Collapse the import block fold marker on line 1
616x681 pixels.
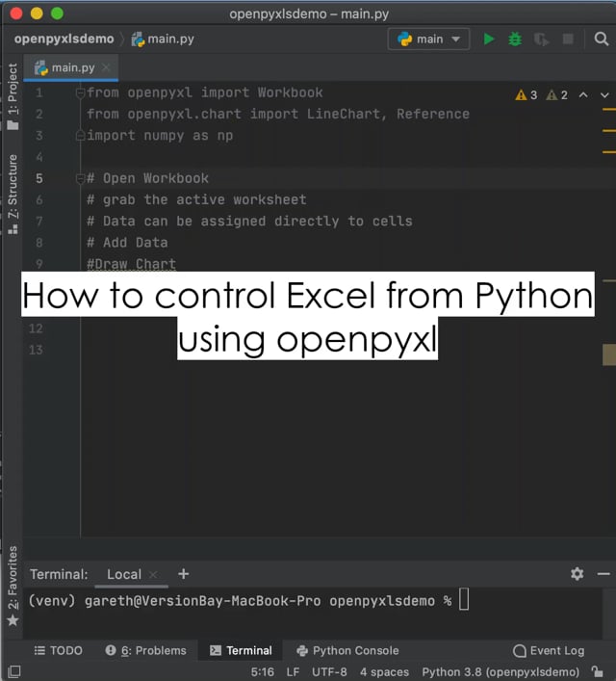point(80,92)
